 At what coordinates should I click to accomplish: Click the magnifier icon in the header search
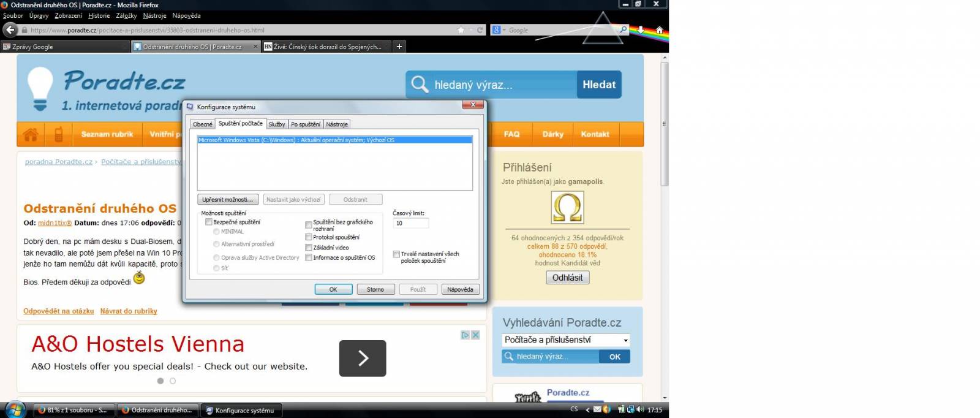420,85
